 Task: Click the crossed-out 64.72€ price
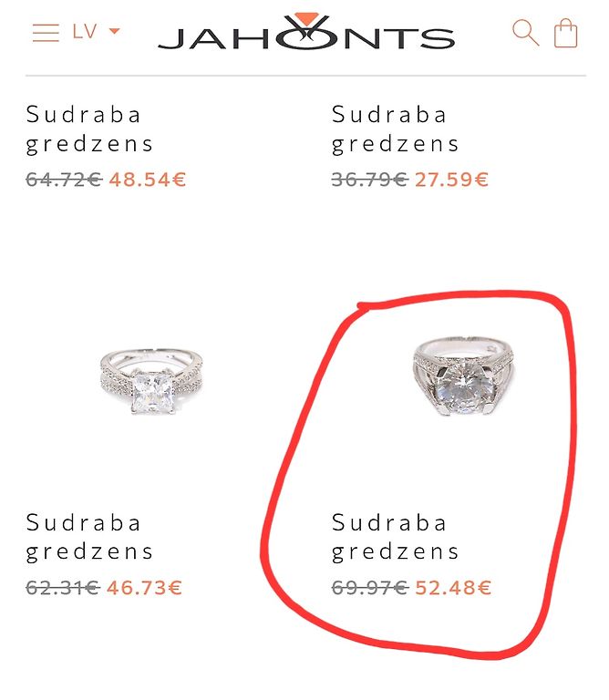pyautogui.click(x=65, y=180)
